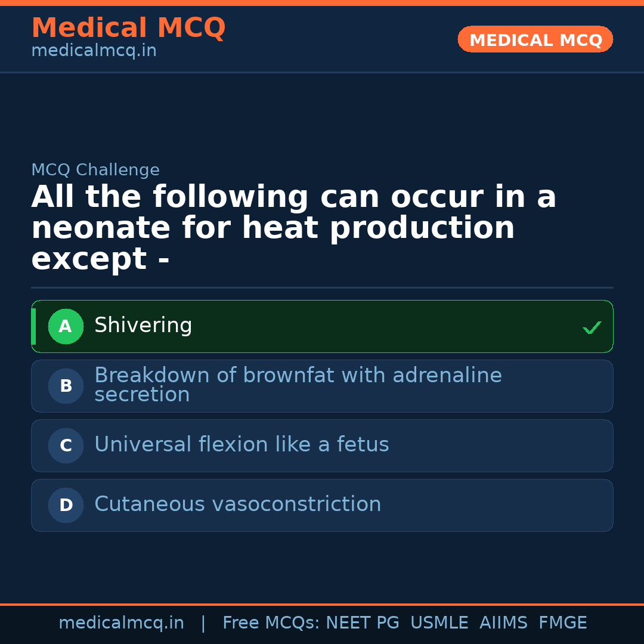Select the Shivering answer text
This screenshot has width=644, height=644.
143,326
